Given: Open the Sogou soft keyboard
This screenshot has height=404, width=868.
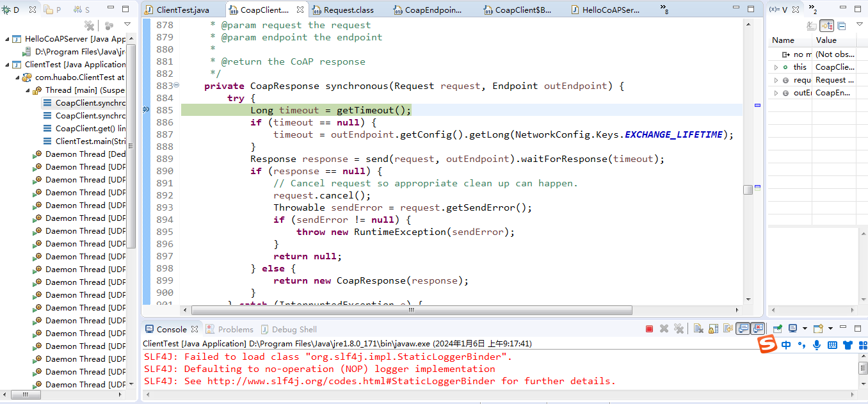Looking at the screenshot, I should point(832,345).
